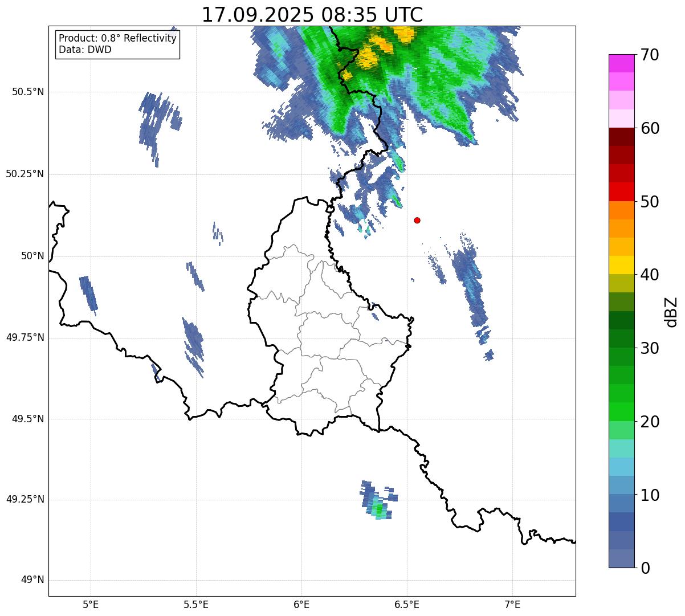Click the 49°N latitude label
The width and height of the screenshot is (685, 616).
coord(32,580)
